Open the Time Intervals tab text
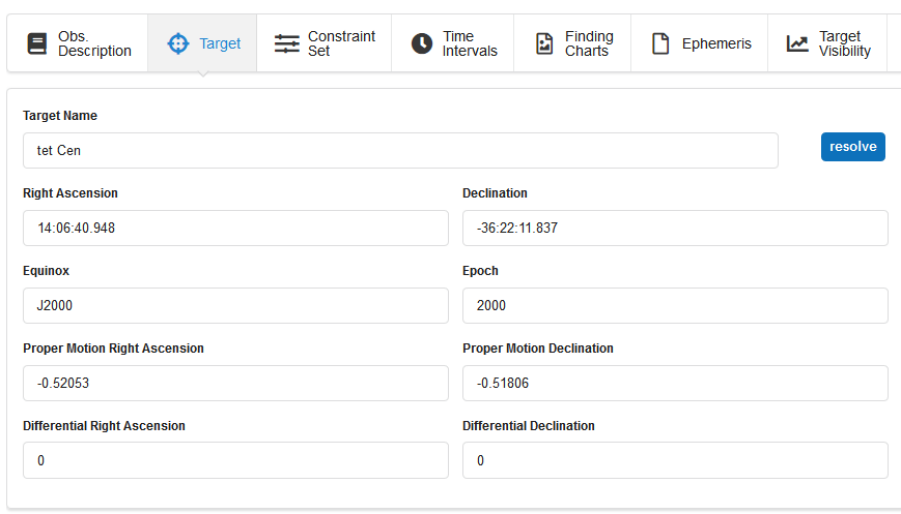 pos(469,44)
